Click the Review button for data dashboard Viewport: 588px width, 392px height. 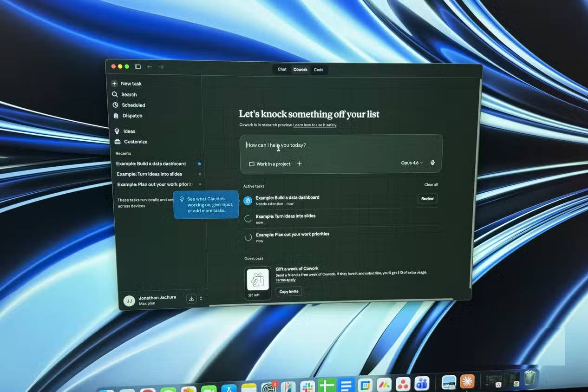coord(427,199)
